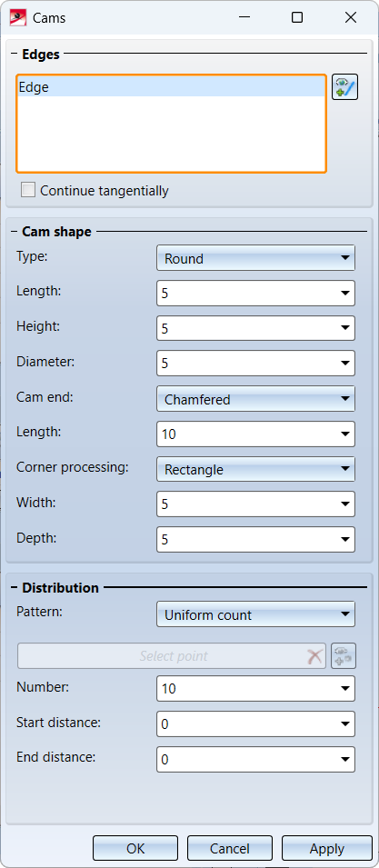Click the Diameter input field

(x=255, y=364)
